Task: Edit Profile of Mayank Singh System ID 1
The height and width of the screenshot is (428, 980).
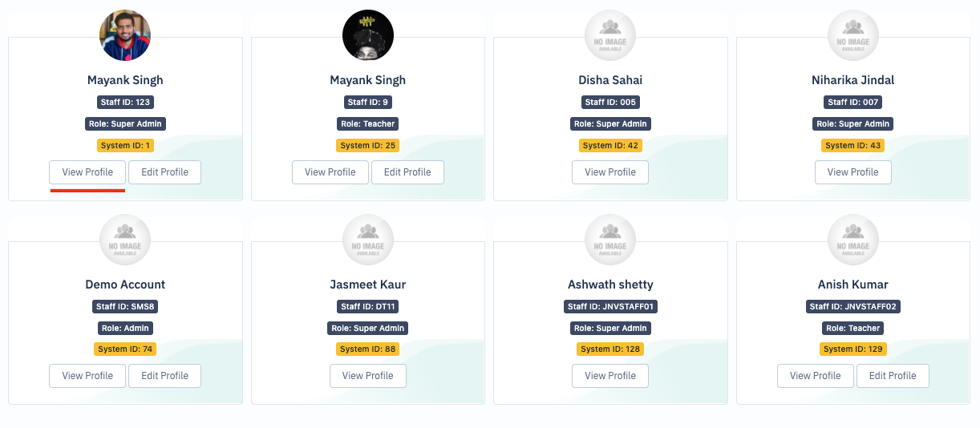Action: (x=164, y=172)
